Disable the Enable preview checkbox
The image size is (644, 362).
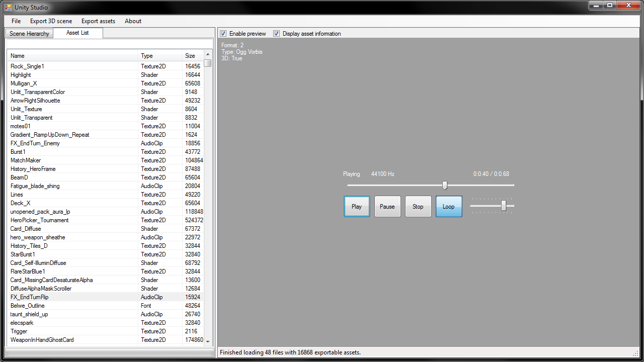click(223, 33)
